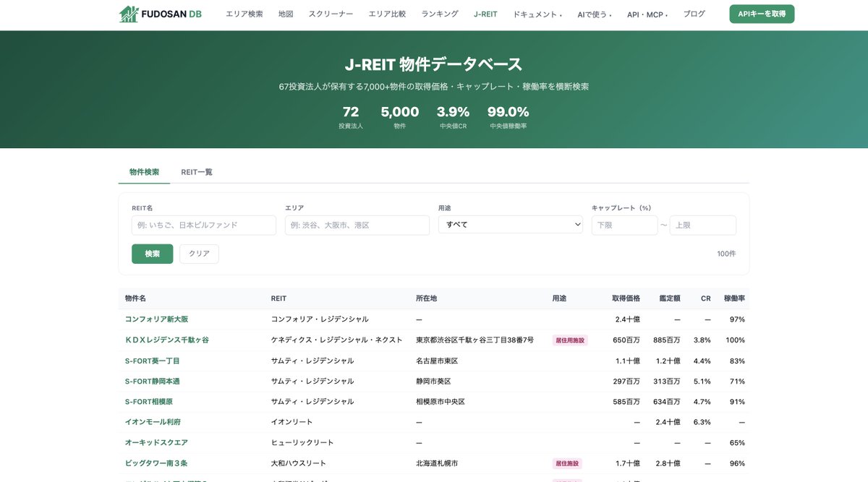Click 居住施設 tag in ビッグタワー row

[x=567, y=463]
